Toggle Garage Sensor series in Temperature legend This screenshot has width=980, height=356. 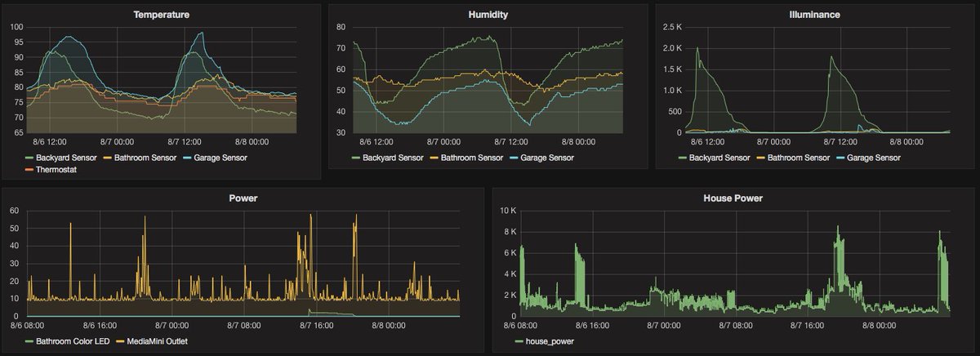point(220,158)
